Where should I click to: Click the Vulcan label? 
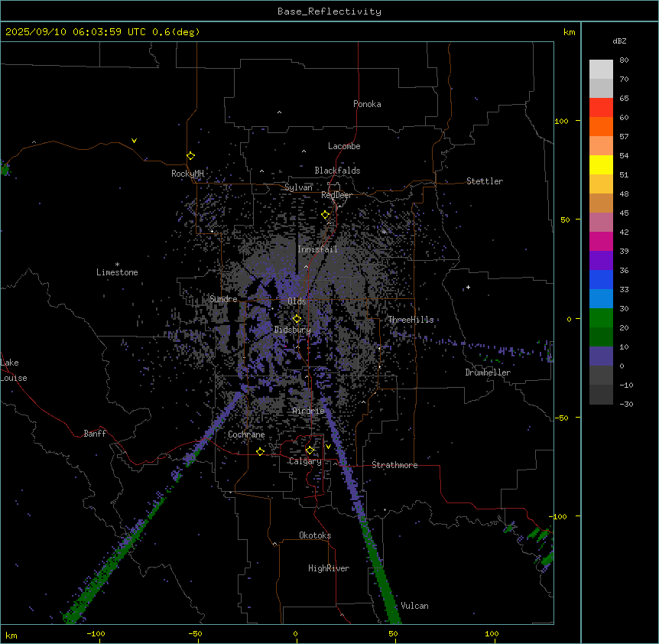(x=415, y=606)
